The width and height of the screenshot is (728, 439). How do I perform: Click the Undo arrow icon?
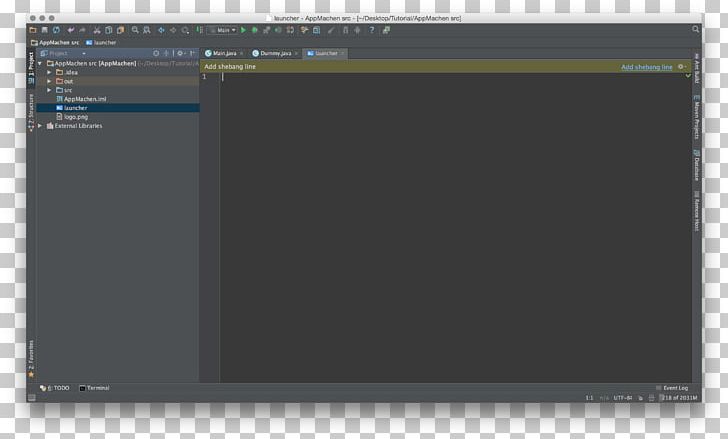coord(69,30)
